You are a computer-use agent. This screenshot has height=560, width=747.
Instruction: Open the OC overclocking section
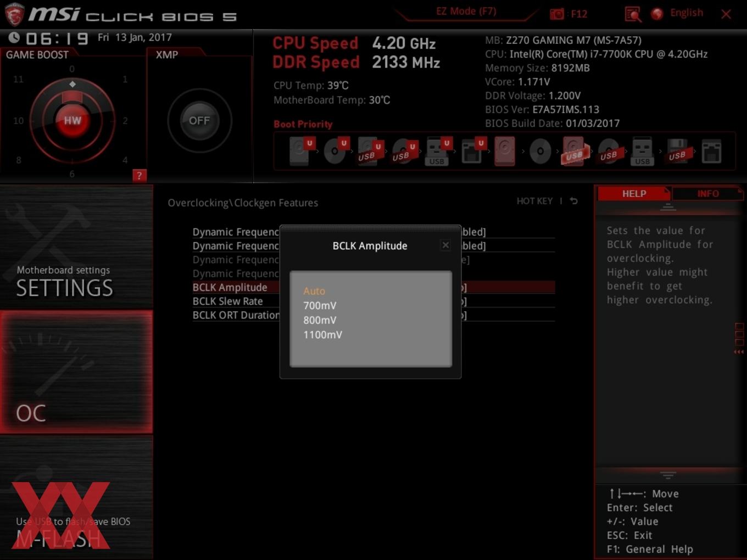[x=76, y=372]
